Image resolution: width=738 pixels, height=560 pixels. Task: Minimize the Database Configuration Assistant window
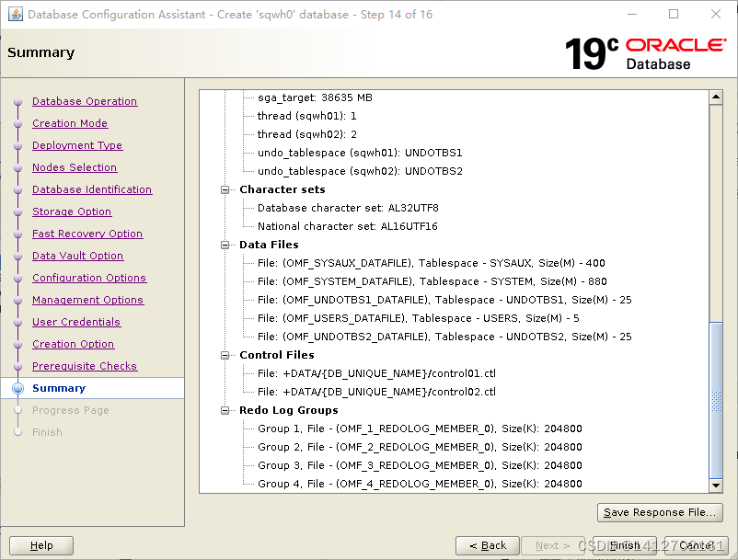632,14
